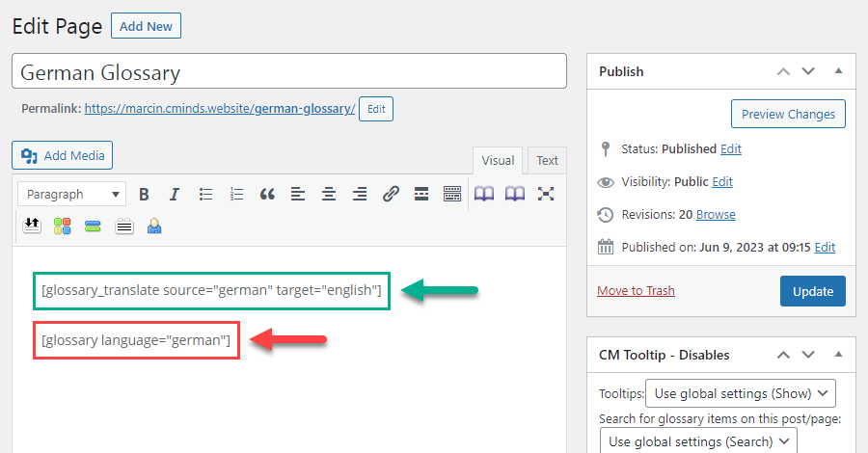Open the german-glossary permalink URL
This screenshot has width=868, height=453.
coord(220,108)
